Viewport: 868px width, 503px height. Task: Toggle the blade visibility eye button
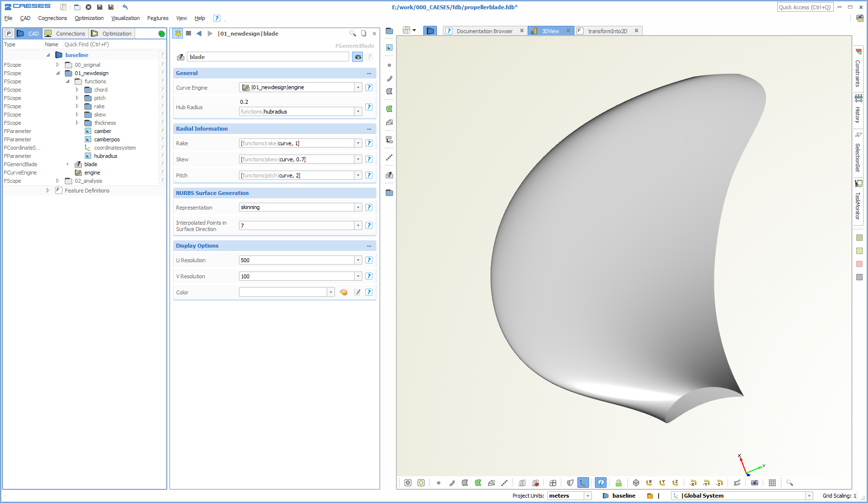click(357, 57)
